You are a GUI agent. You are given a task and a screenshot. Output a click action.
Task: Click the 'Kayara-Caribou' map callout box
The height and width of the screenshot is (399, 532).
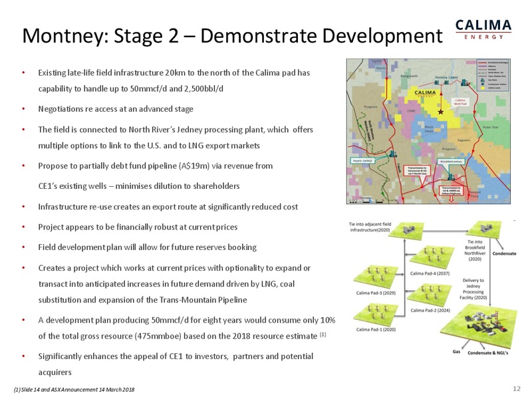coord(362,160)
